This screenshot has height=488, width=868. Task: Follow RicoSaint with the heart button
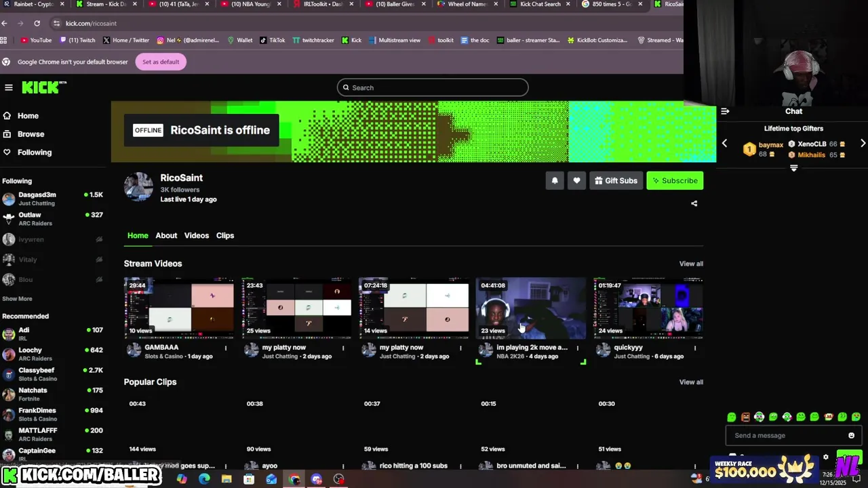(x=576, y=180)
